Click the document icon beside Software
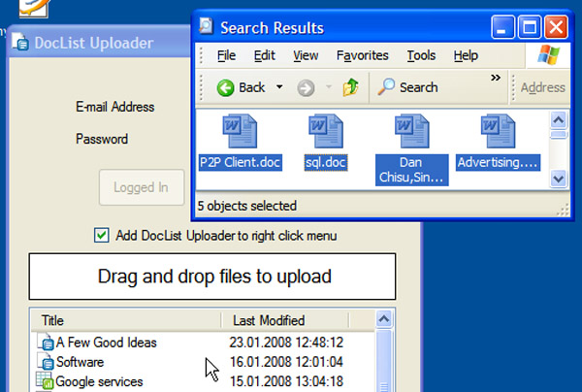The image size is (582, 392). 46,361
